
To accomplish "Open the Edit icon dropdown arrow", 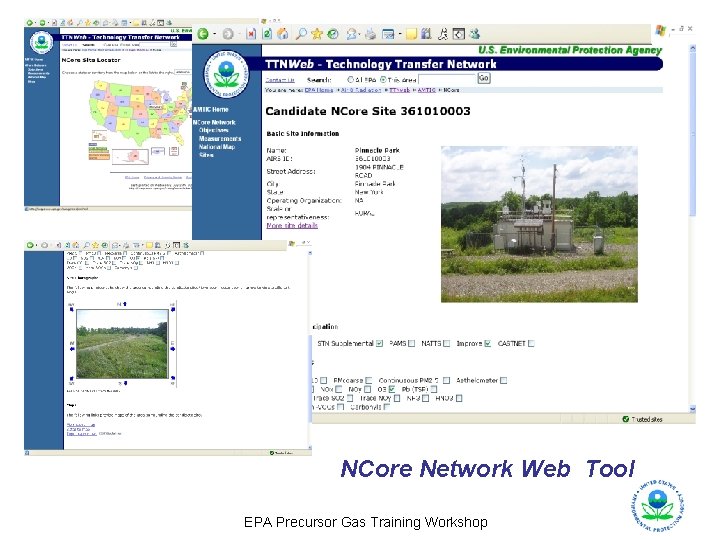I will (x=399, y=34).
